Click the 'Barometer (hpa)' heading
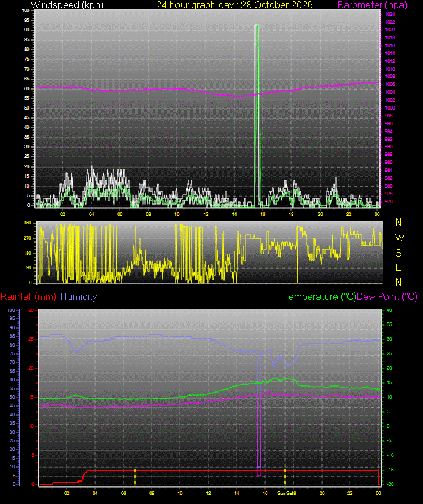The image size is (423, 504). pos(373,5)
